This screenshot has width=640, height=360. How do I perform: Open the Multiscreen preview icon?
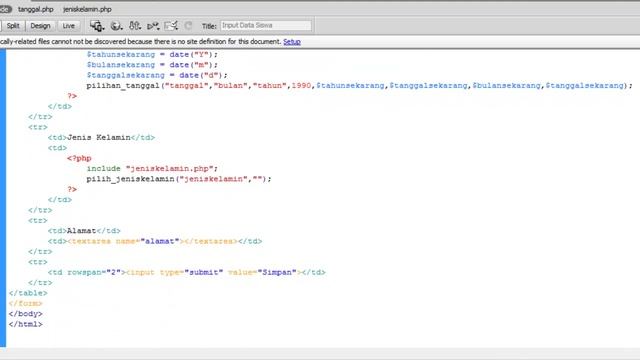point(97,26)
